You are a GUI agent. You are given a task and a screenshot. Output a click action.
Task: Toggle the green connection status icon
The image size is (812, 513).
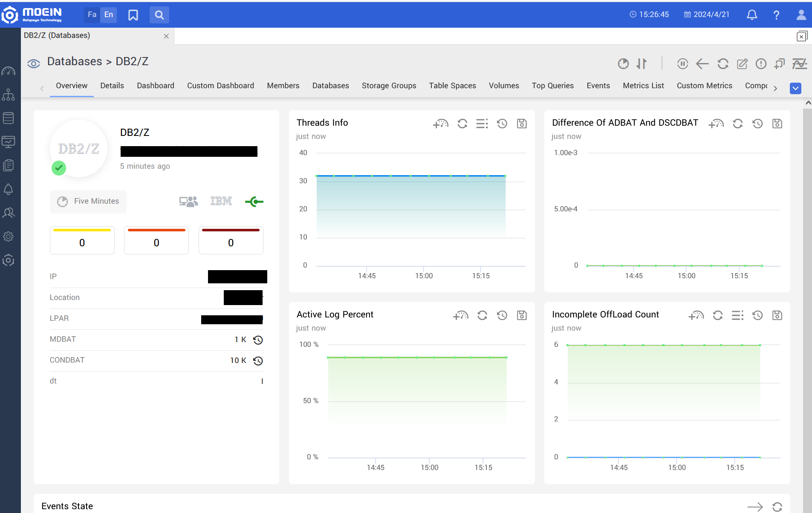pyautogui.click(x=254, y=202)
